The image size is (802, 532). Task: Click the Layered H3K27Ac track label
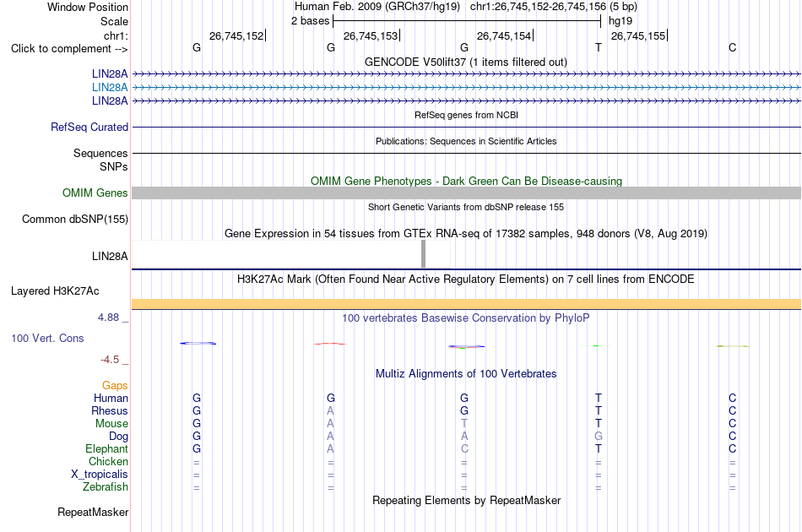(x=55, y=291)
